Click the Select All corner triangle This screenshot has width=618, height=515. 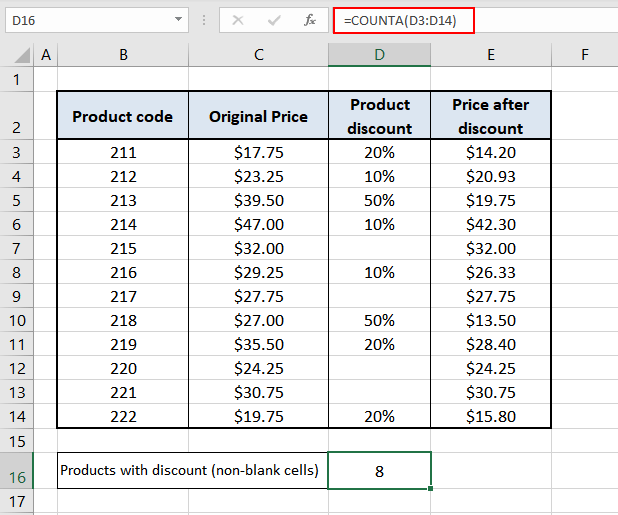pos(22,55)
